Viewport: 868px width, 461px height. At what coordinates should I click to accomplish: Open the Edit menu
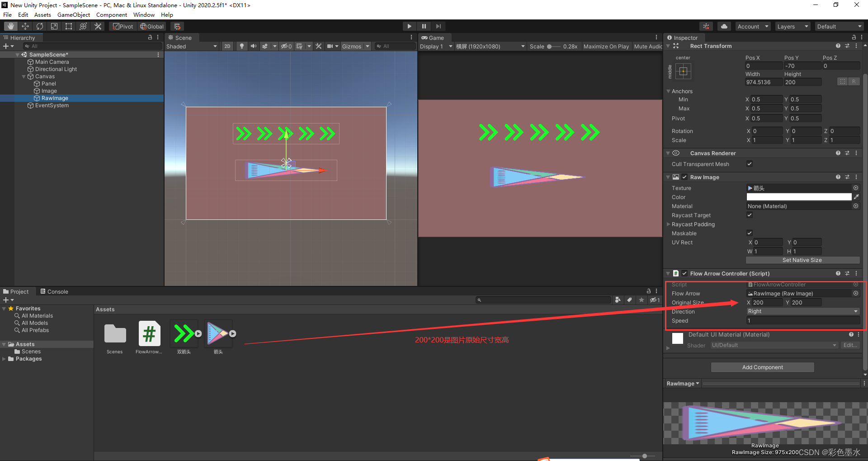23,14
